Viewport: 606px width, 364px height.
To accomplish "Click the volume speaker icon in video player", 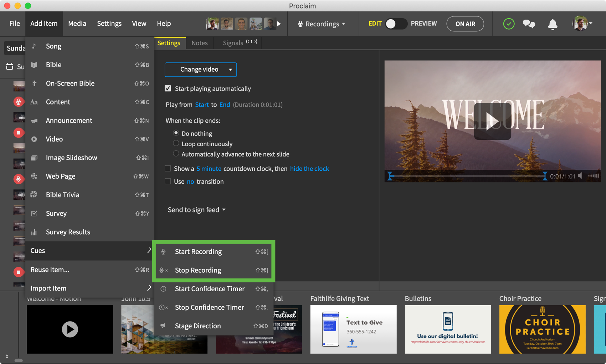I will click(581, 176).
